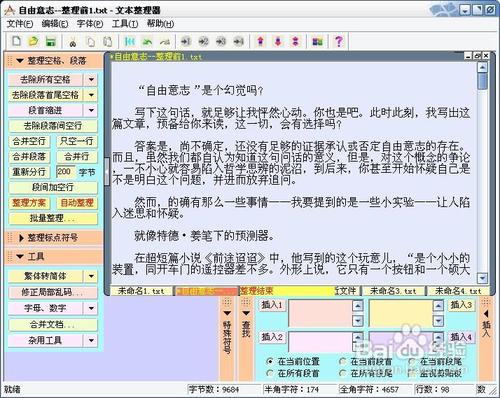The height and width of the screenshot is (398, 500).
Task: Click the 合并空行 button
Action: click(29, 141)
